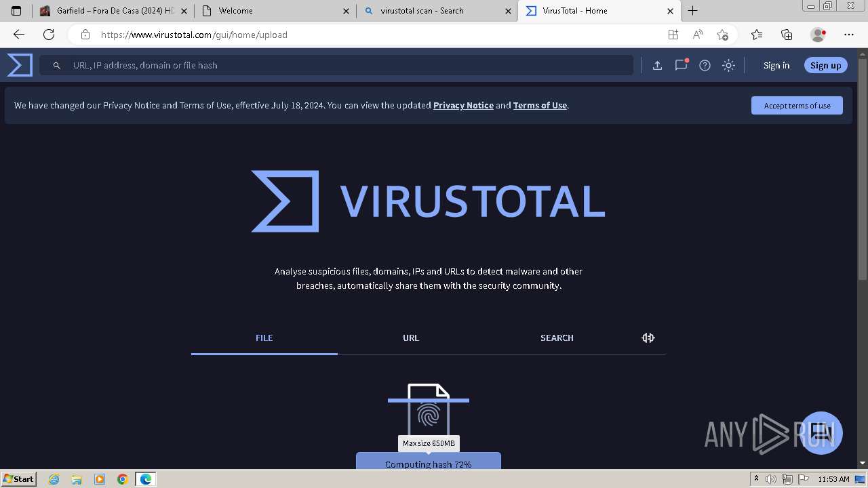Open browser Apps grid icon in address bar
Screen dimensions: 868x488
pyautogui.click(x=673, y=35)
